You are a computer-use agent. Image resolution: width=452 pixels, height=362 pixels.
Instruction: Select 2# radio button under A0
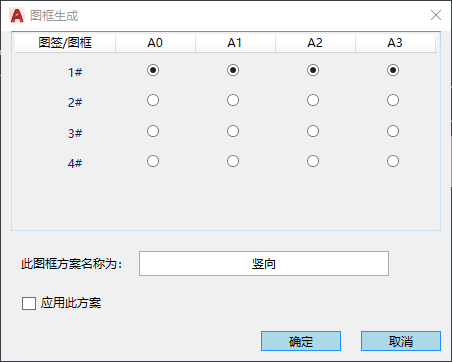(153, 100)
